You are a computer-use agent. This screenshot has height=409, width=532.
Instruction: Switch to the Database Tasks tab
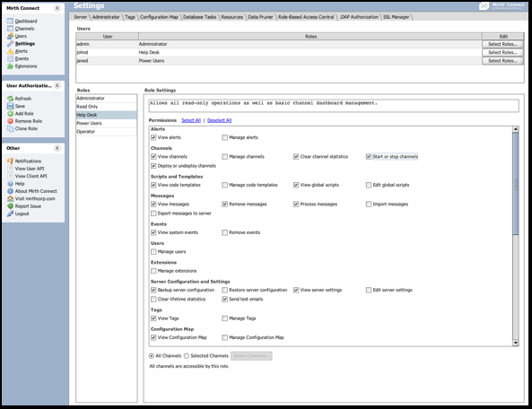tap(199, 17)
